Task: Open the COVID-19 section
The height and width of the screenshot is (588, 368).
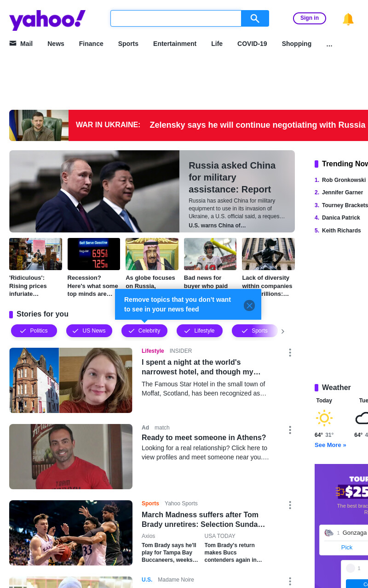Action: [x=252, y=44]
